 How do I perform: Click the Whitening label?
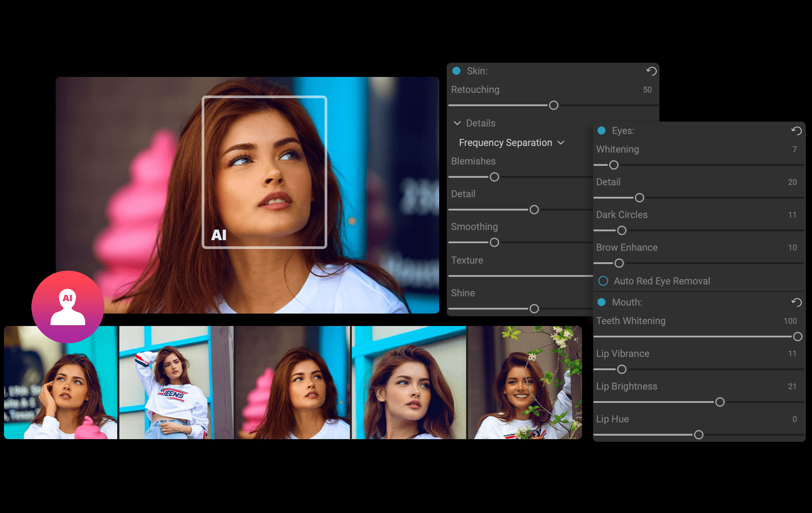tap(617, 149)
